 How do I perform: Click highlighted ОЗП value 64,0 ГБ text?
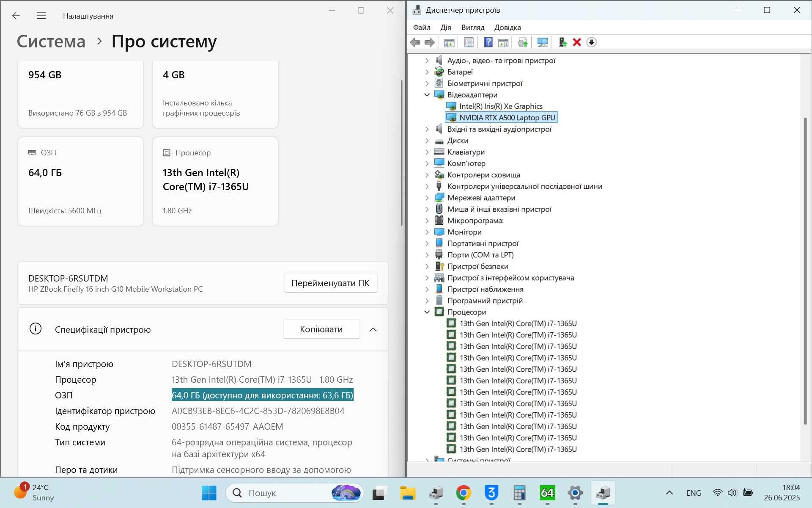pos(262,395)
